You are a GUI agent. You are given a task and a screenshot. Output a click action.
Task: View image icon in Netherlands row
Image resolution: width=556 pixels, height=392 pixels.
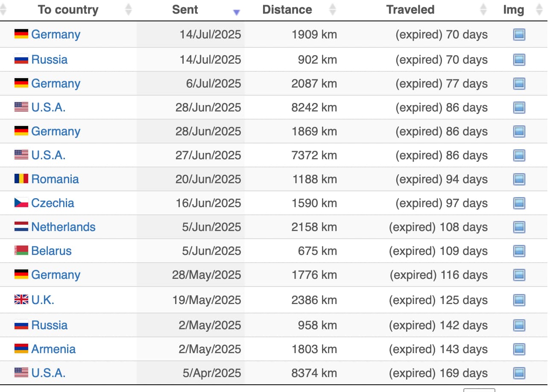(x=519, y=227)
